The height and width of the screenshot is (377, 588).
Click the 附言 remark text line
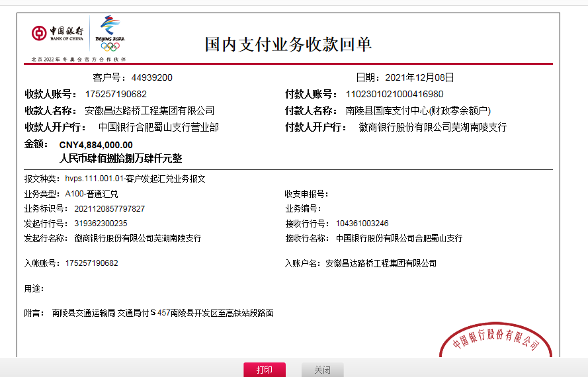point(162,313)
